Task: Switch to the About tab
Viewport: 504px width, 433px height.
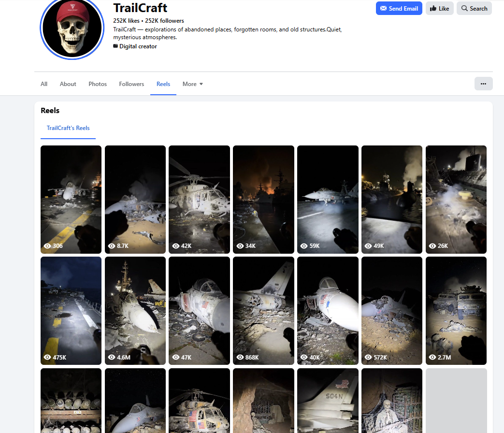Action: (x=68, y=84)
